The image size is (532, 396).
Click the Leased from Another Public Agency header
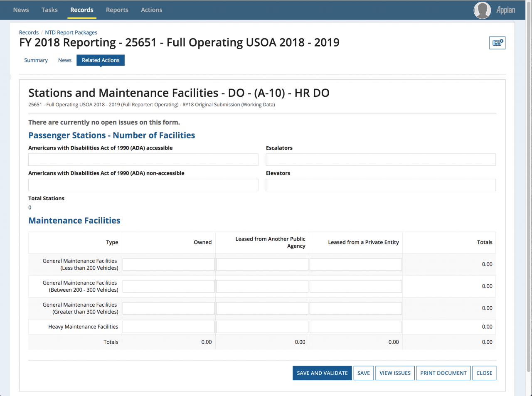(x=271, y=242)
